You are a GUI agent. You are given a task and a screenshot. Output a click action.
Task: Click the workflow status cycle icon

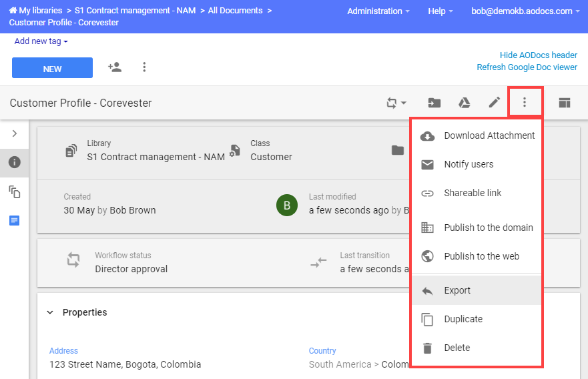(x=73, y=260)
